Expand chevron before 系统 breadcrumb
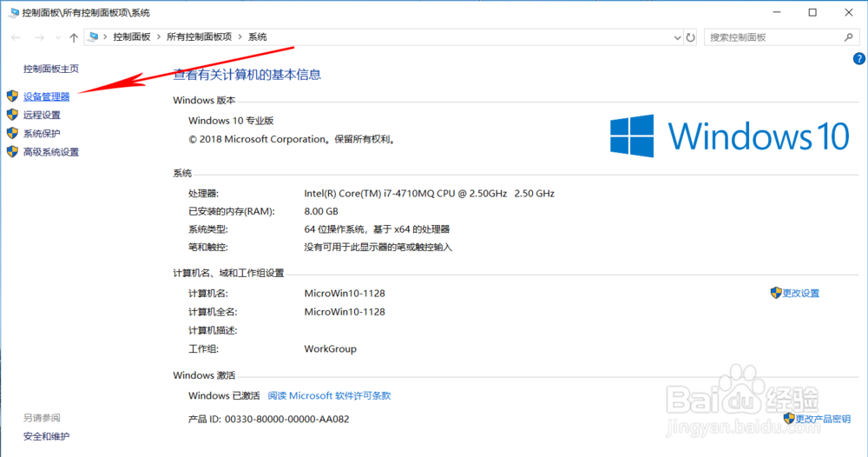 pyautogui.click(x=240, y=37)
